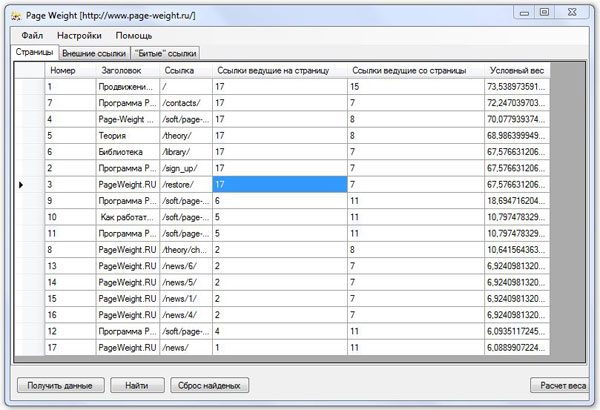Sort by the Заголовок column header

[127, 71]
